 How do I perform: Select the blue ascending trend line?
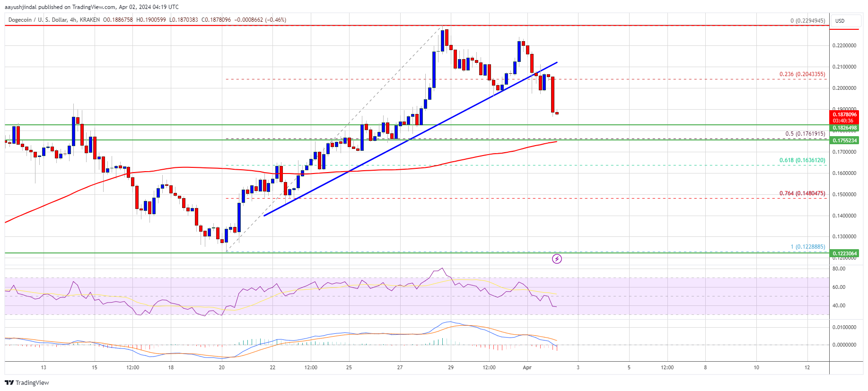click(411, 139)
